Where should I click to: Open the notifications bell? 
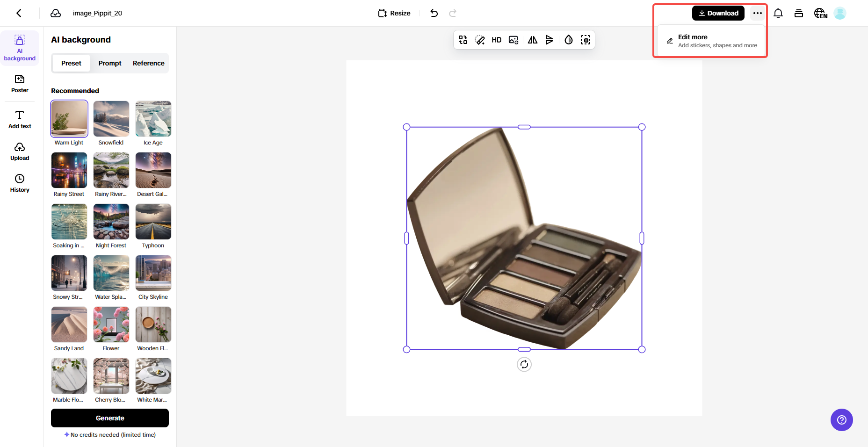pos(778,13)
